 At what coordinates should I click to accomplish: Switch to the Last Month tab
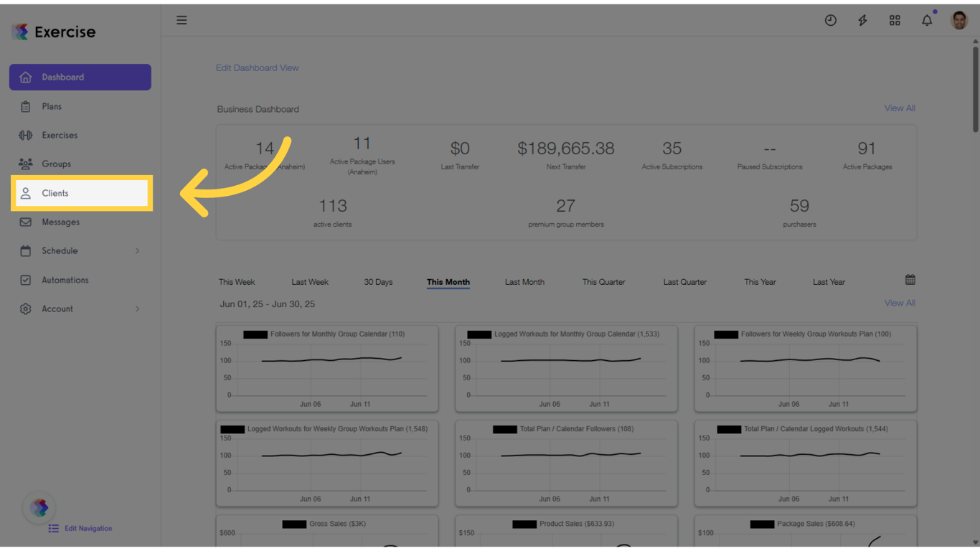(524, 282)
